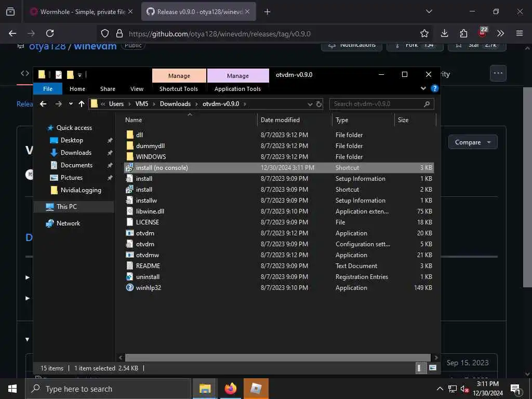Open Firefox downloads panel
This screenshot has height=399, width=532.
[x=445, y=33]
